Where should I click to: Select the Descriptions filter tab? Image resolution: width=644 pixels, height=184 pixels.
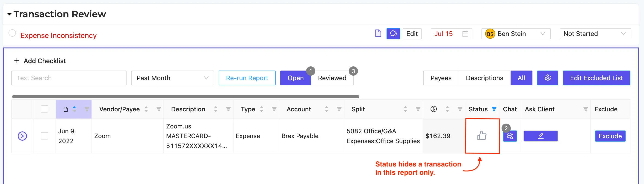pos(484,78)
